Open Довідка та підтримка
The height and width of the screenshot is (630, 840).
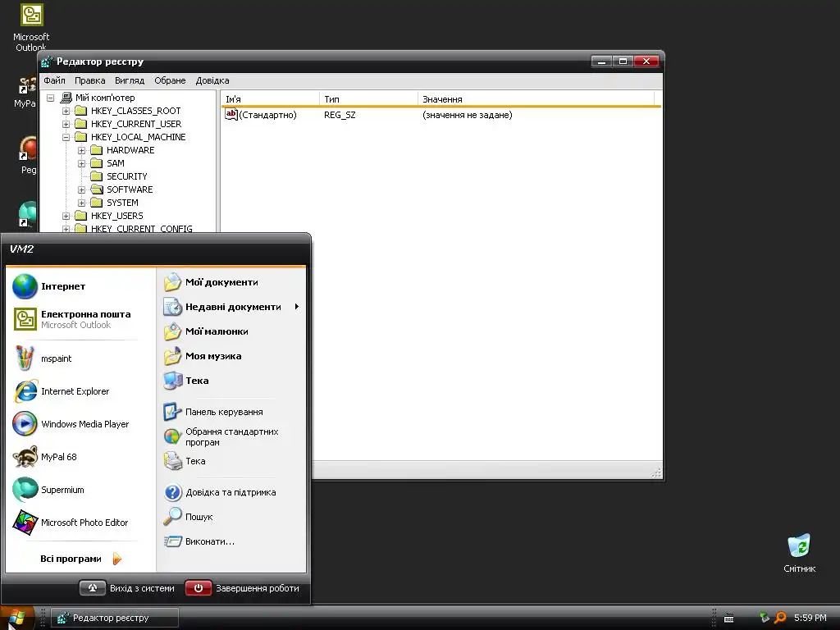tap(231, 492)
